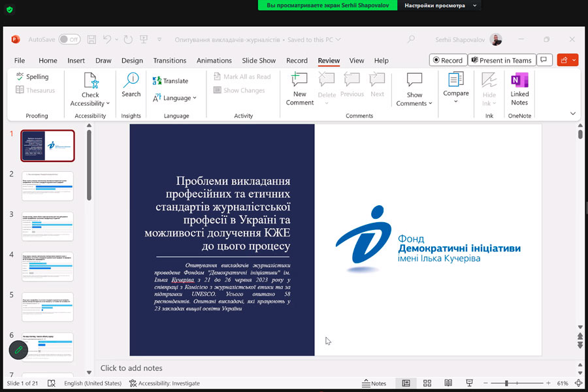Toggle the AutoSave switch
The image size is (588, 392).
click(69, 40)
